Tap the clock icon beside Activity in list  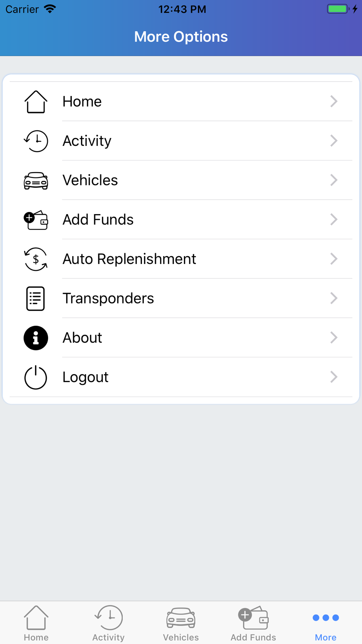[36, 141]
